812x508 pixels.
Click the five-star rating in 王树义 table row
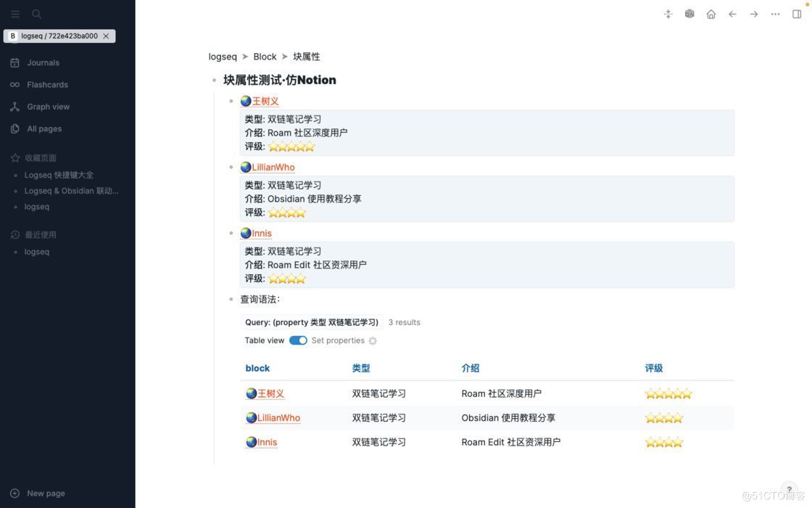[x=668, y=394]
